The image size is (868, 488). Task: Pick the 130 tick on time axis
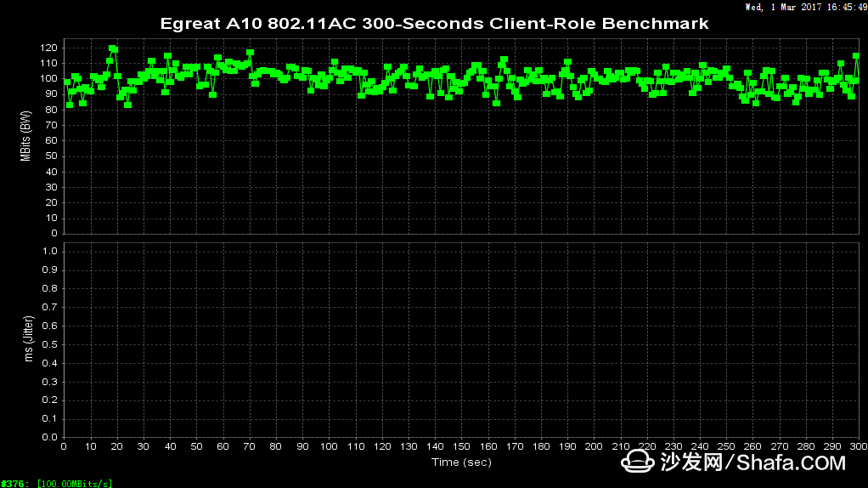click(x=409, y=446)
